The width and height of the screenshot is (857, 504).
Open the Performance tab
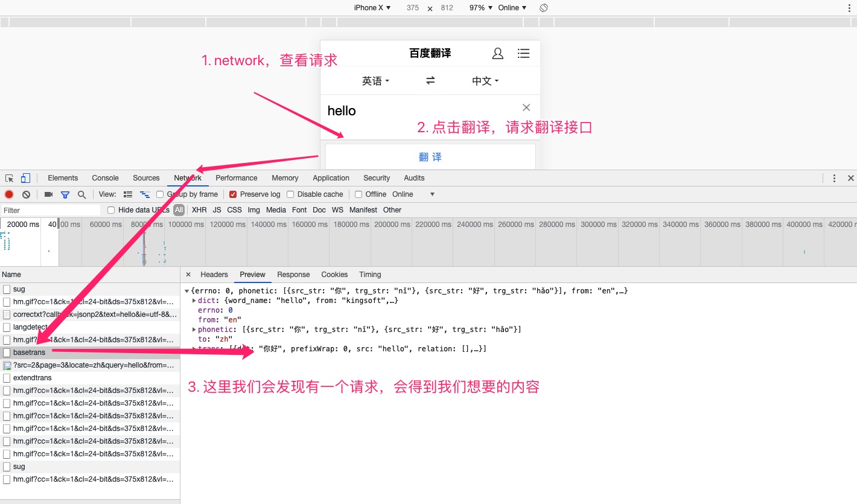[x=237, y=178]
